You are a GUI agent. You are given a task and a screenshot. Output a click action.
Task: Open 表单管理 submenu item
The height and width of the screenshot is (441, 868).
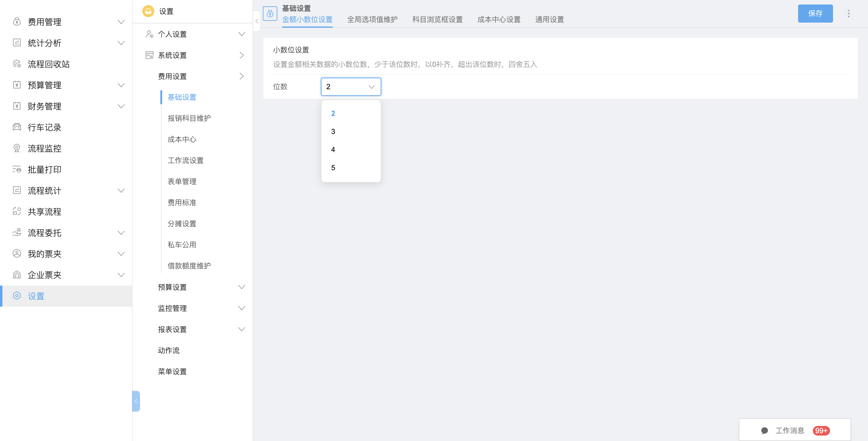click(x=182, y=182)
